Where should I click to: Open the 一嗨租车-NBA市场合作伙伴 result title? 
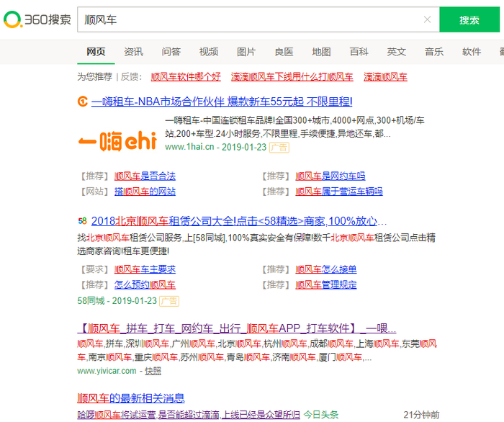tap(222, 102)
